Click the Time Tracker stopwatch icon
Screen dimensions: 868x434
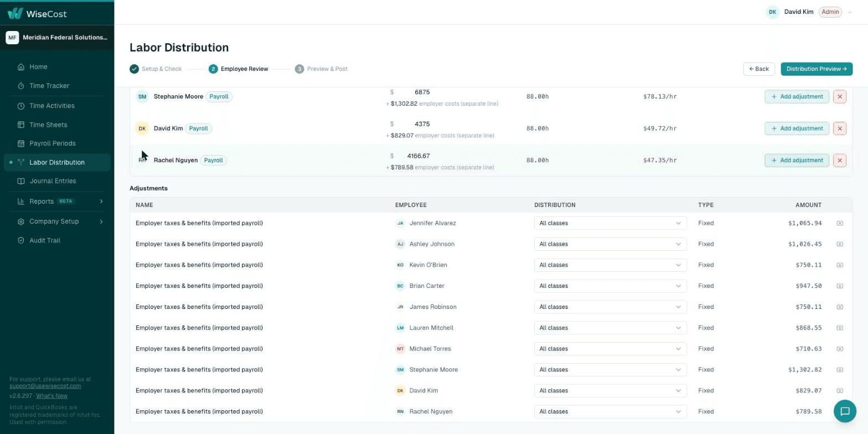click(21, 86)
